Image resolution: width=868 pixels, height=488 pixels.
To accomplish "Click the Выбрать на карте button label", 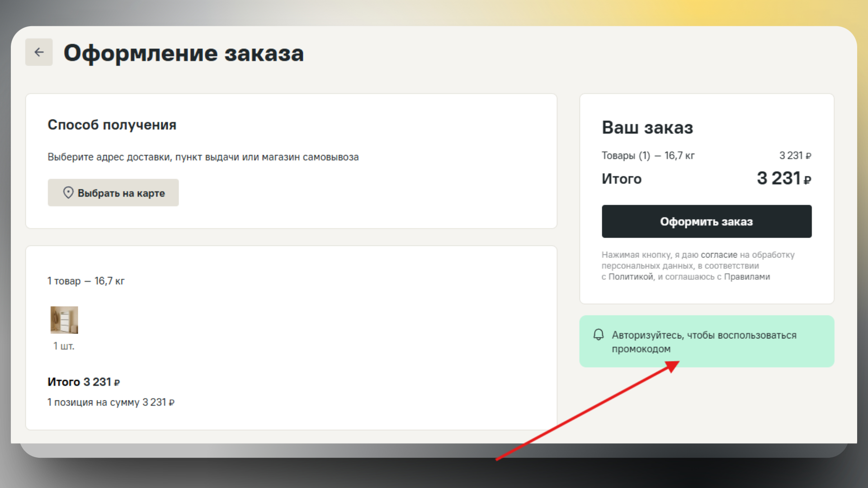I will (x=121, y=193).
